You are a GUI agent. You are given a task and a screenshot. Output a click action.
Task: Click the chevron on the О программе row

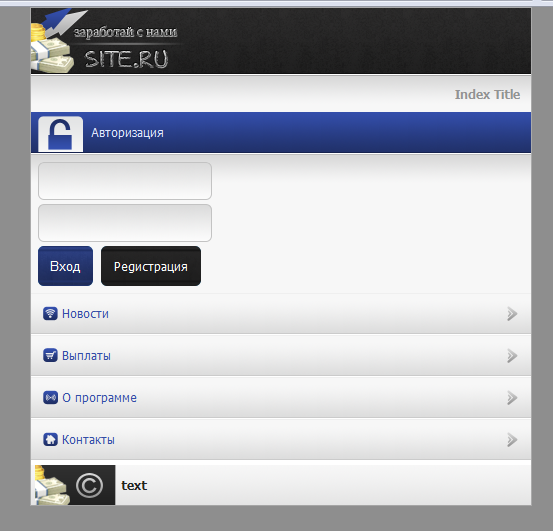click(512, 398)
